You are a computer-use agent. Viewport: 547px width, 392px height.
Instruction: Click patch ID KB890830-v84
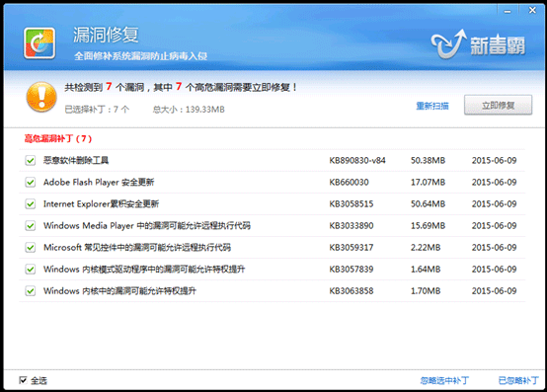point(357,160)
